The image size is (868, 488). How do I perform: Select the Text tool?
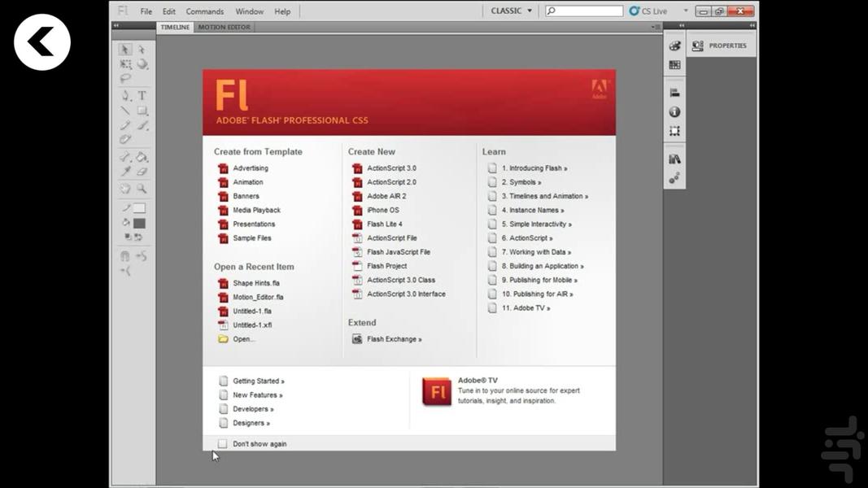click(142, 95)
